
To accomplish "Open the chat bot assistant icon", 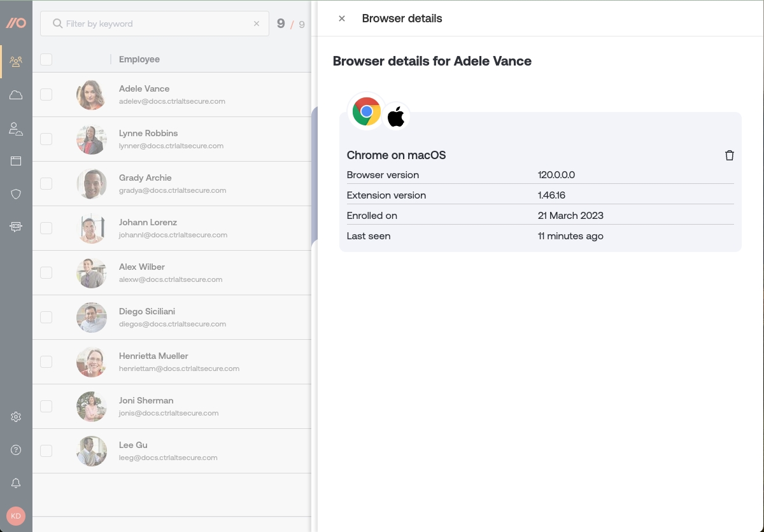I will coord(16,227).
